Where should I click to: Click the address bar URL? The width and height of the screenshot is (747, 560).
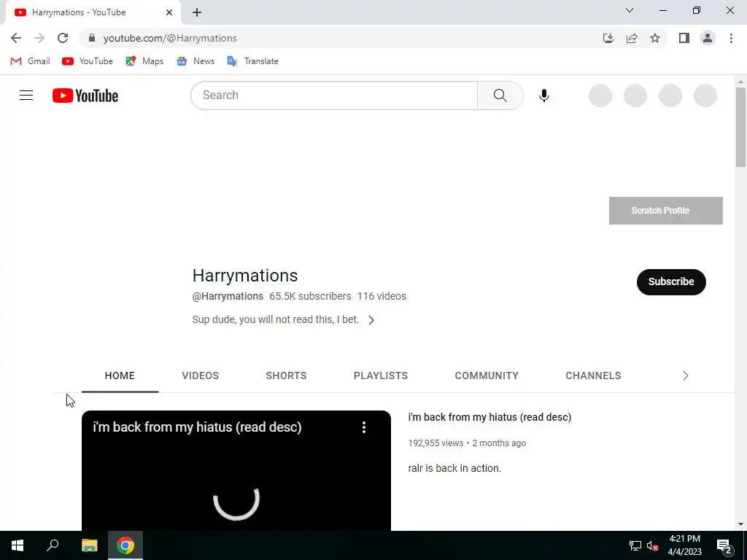point(170,38)
